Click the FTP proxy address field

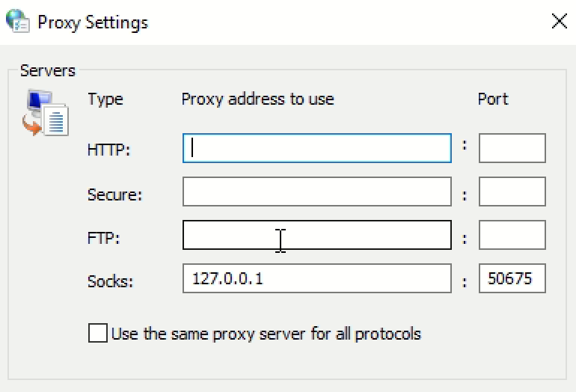click(316, 235)
